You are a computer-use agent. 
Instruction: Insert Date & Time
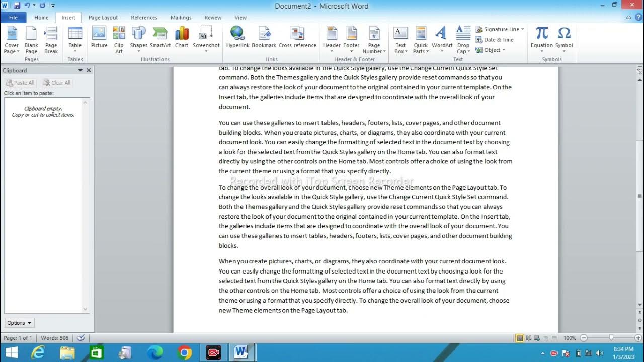(x=495, y=40)
